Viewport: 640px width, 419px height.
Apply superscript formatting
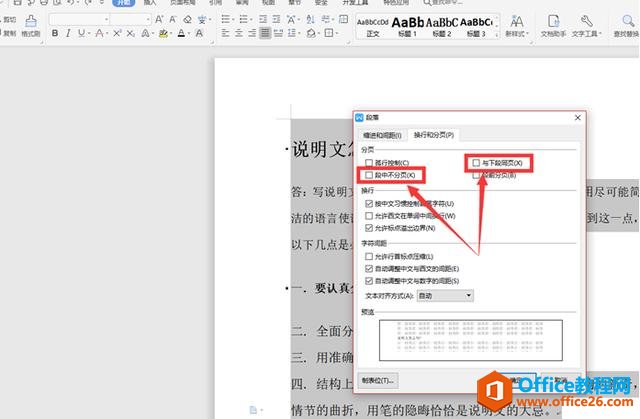(x=117, y=33)
